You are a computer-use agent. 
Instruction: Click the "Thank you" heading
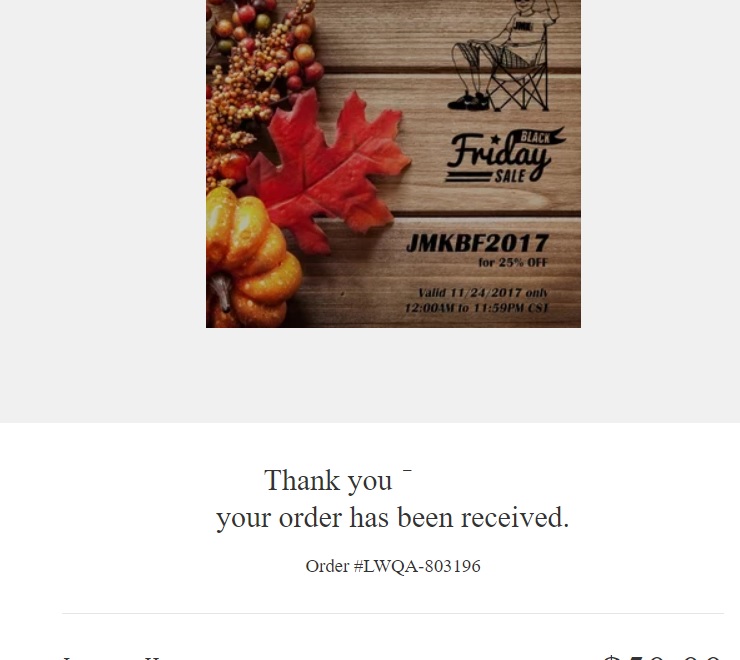click(328, 481)
